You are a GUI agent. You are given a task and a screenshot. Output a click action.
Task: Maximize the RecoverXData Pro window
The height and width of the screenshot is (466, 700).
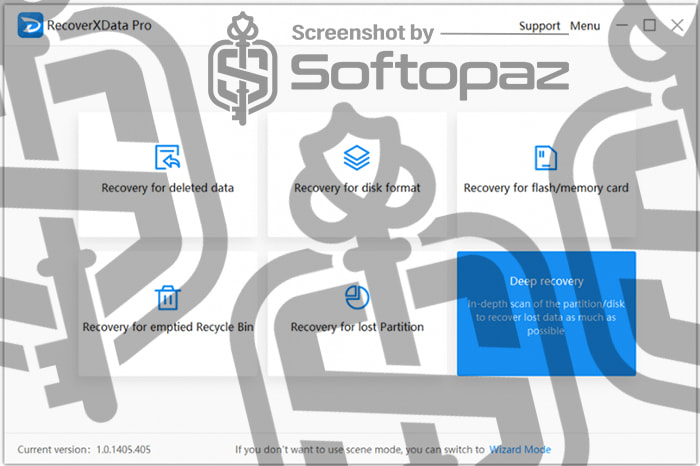pos(650,25)
